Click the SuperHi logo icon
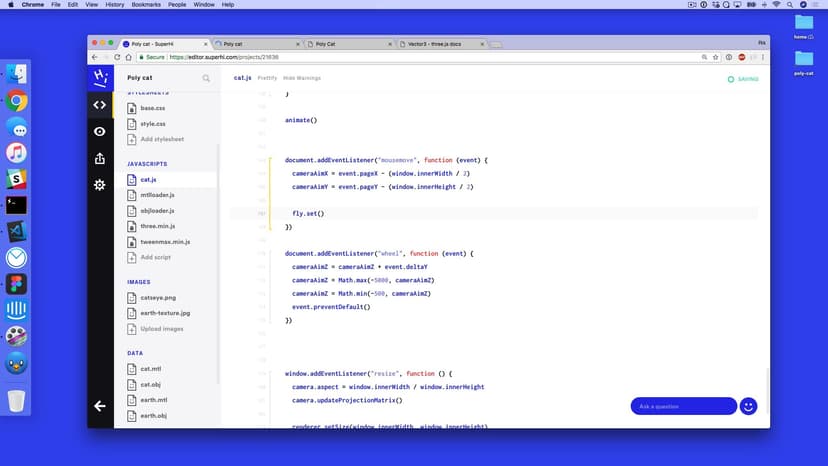Image resolution: width=828 pixels, height=466 pixels. tap(100, 77)
